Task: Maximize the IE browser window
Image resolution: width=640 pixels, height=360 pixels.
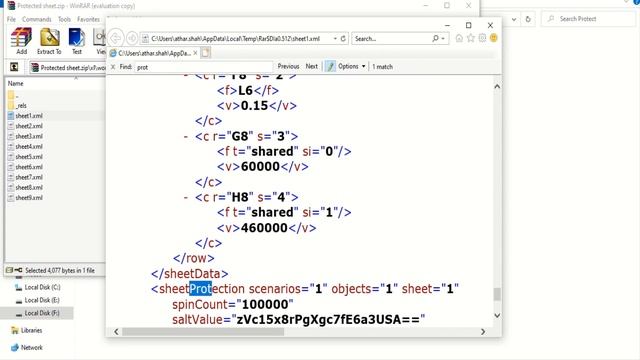Action: (x=469, y=25)
